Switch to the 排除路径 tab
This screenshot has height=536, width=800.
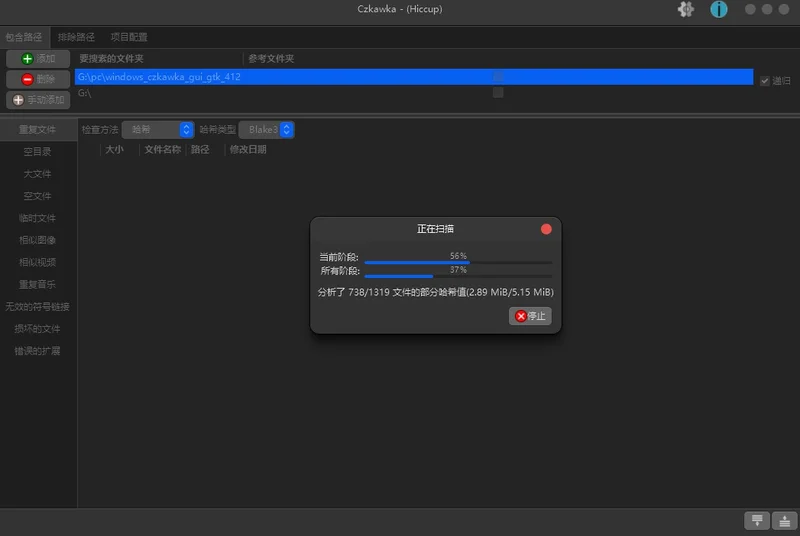(x=76, y=37)
